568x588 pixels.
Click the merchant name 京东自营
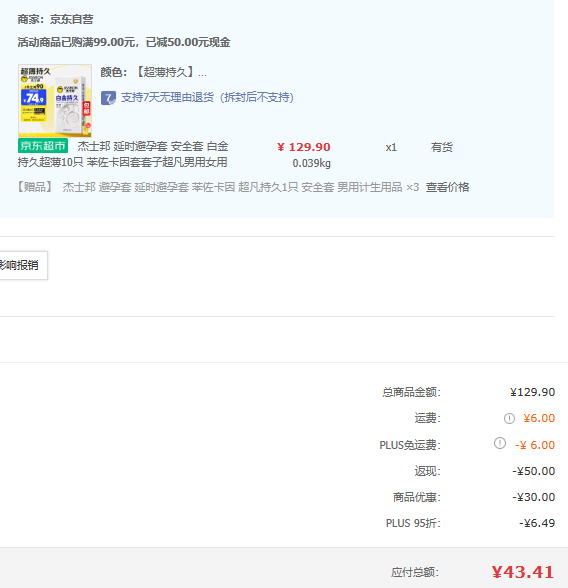tap(72, 20)
